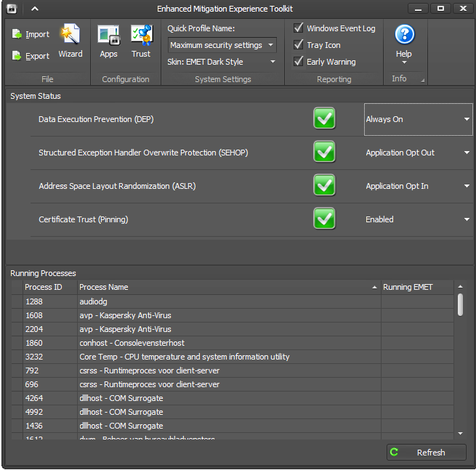Select the conhost Consolevensterhost row

[x=233, y=343]
